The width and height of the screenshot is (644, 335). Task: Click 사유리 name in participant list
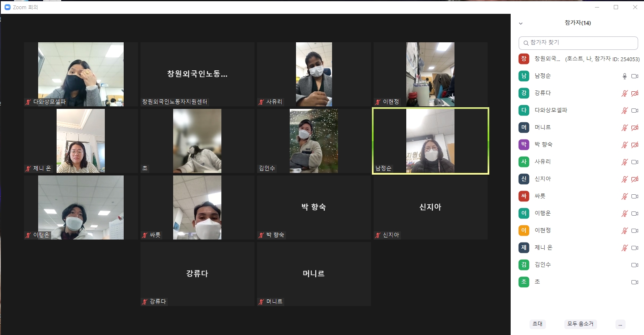[x=543, y=162]
